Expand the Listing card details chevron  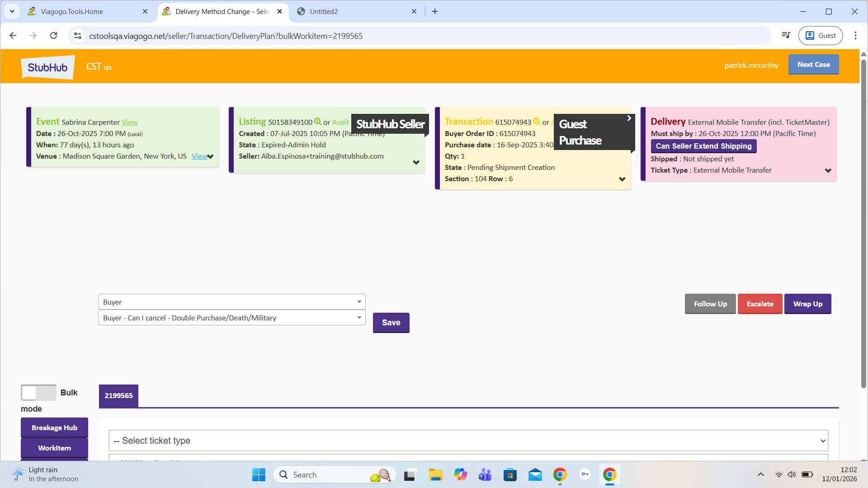pos(416,163)
